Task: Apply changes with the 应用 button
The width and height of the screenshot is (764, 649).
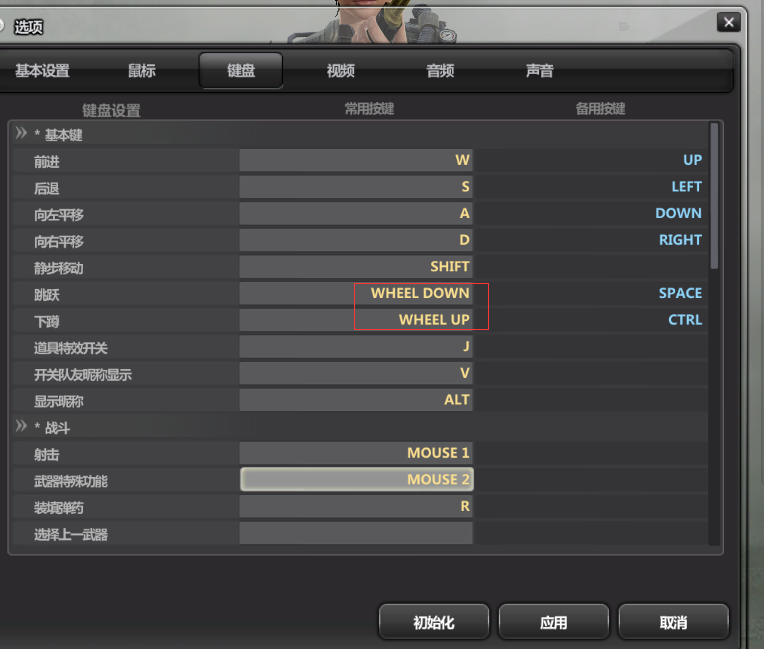Action: (x=554, y=622)
